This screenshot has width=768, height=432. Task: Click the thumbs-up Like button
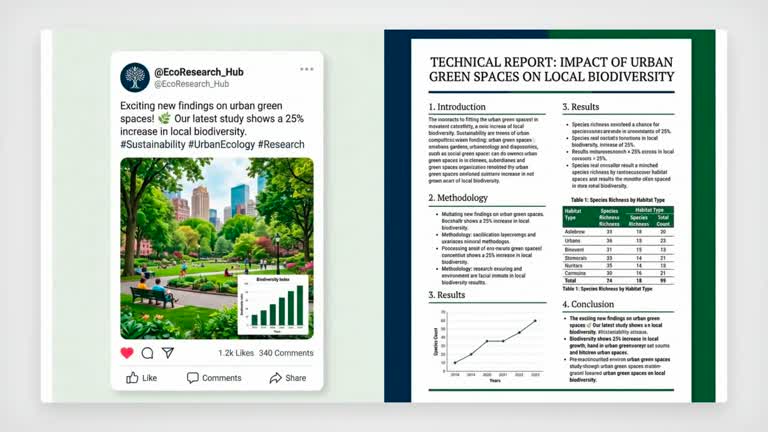[142, 378]
